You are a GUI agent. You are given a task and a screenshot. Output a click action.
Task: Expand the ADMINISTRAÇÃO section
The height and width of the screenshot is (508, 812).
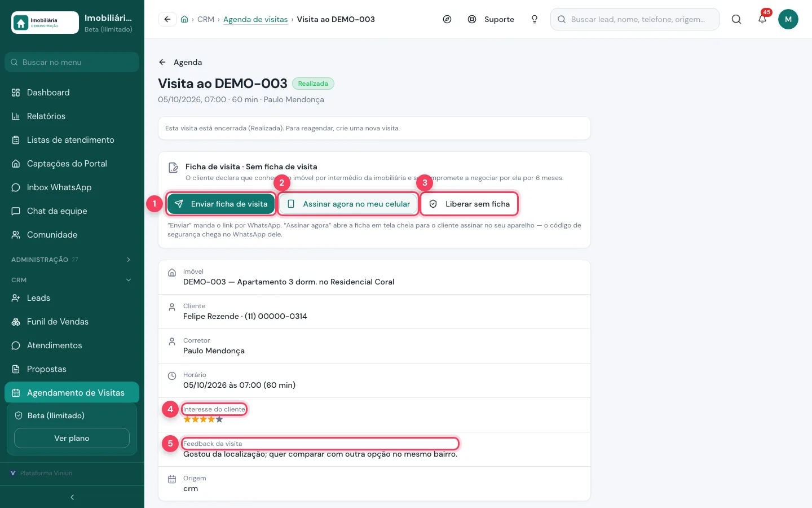(x=72, y=260)
